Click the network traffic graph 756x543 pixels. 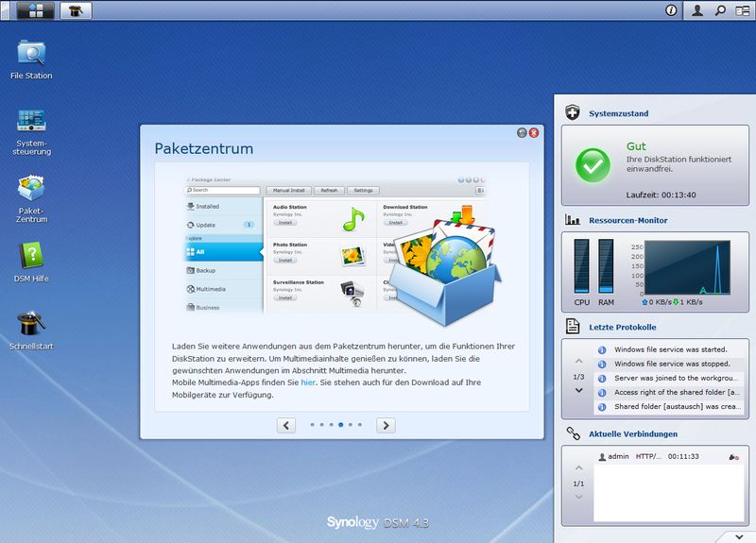[687, 268]
